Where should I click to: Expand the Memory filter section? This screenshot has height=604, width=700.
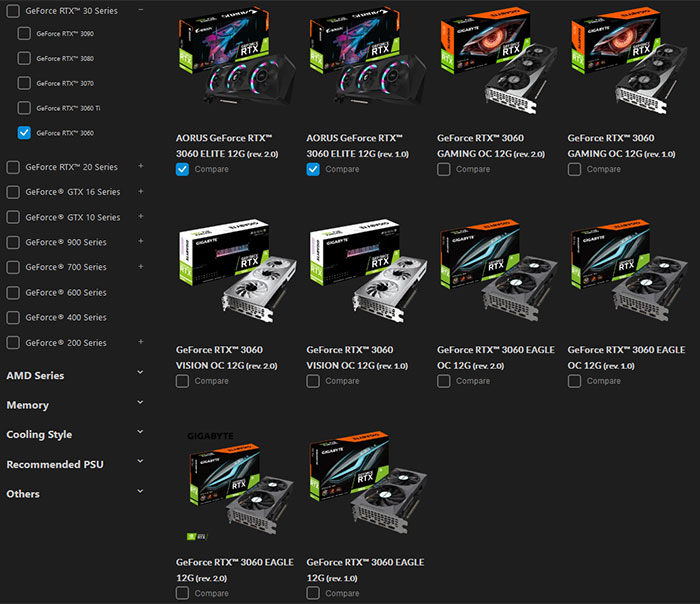tap(140, 402)
